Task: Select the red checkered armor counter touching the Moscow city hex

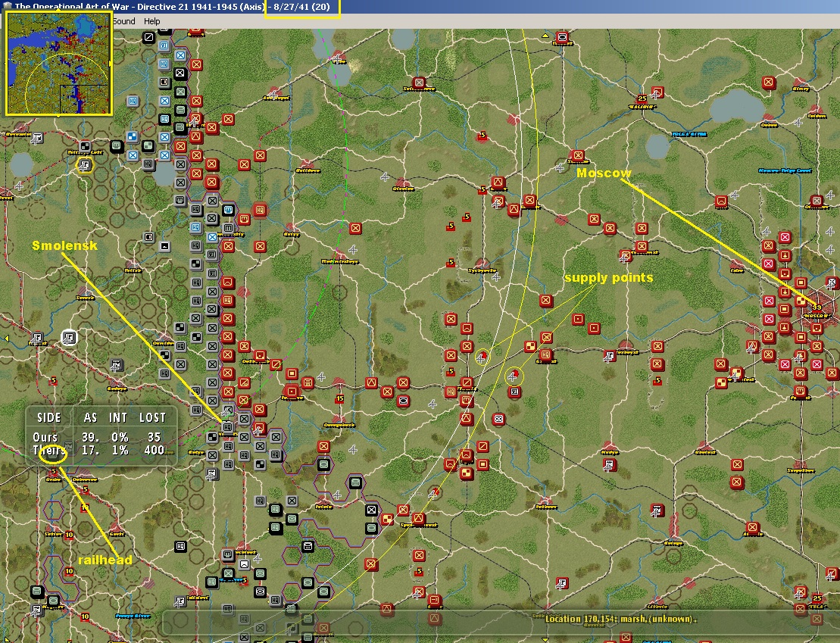Action: pos(801,301)
